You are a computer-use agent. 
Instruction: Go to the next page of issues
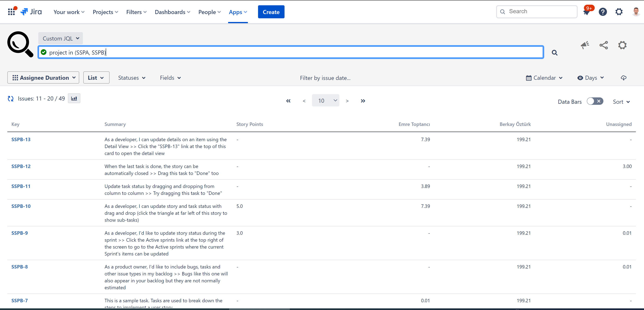pyautogui.click(x=347, y=101)
